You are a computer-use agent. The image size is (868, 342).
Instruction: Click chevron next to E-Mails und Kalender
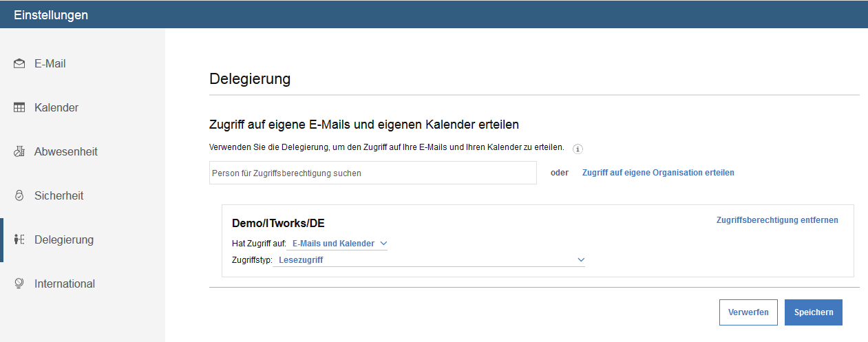point(383,244)
